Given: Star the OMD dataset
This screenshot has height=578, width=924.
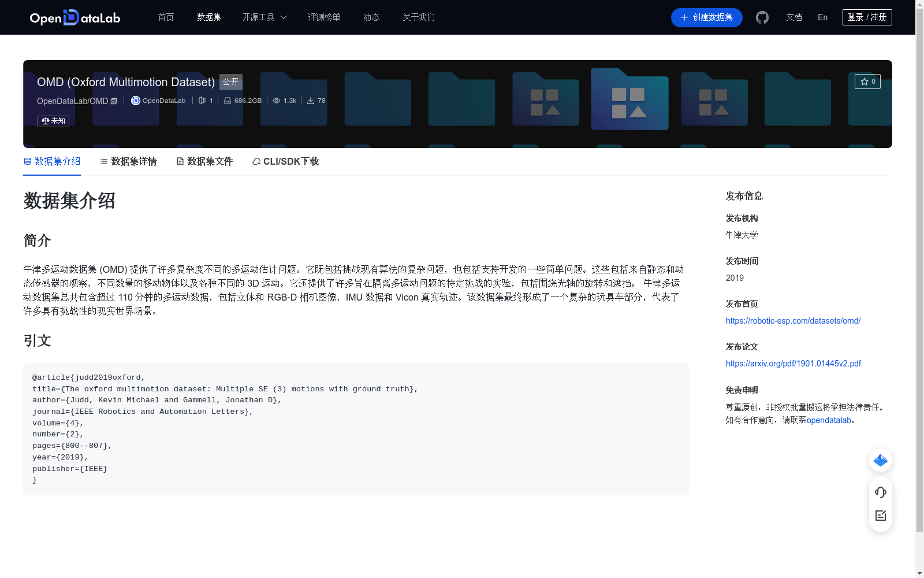Looking at the screenshot, I should (x=867, y=81).
